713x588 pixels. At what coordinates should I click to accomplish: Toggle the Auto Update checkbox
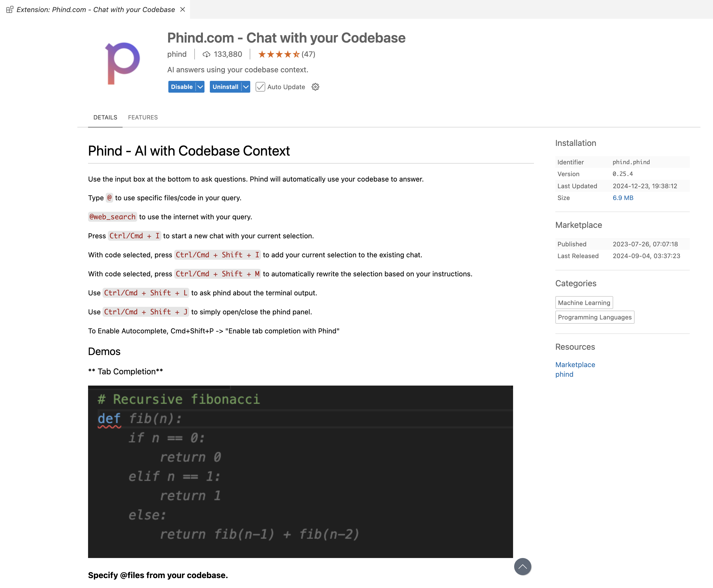pyautogui.click(x=260, y=87)
